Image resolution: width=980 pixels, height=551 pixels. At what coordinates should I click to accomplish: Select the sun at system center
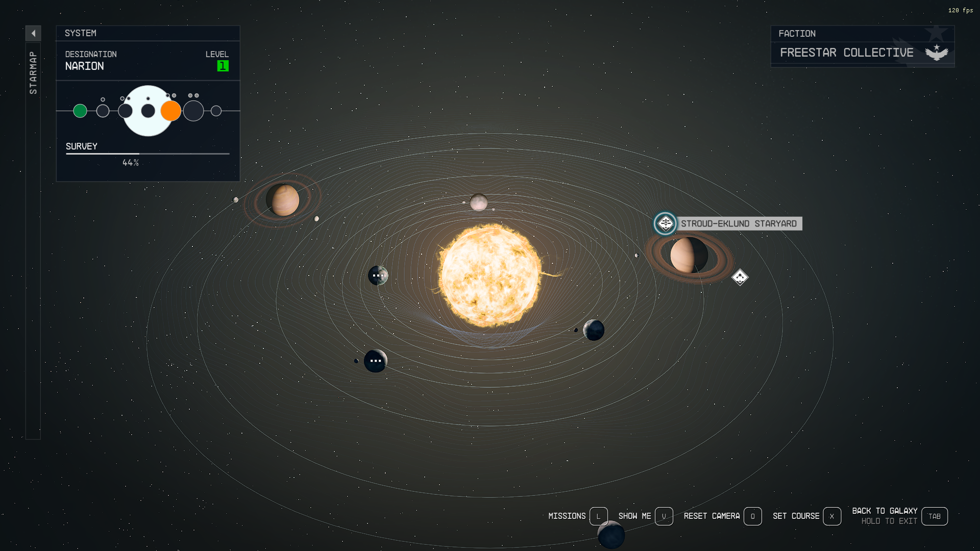tap(490, 275)
